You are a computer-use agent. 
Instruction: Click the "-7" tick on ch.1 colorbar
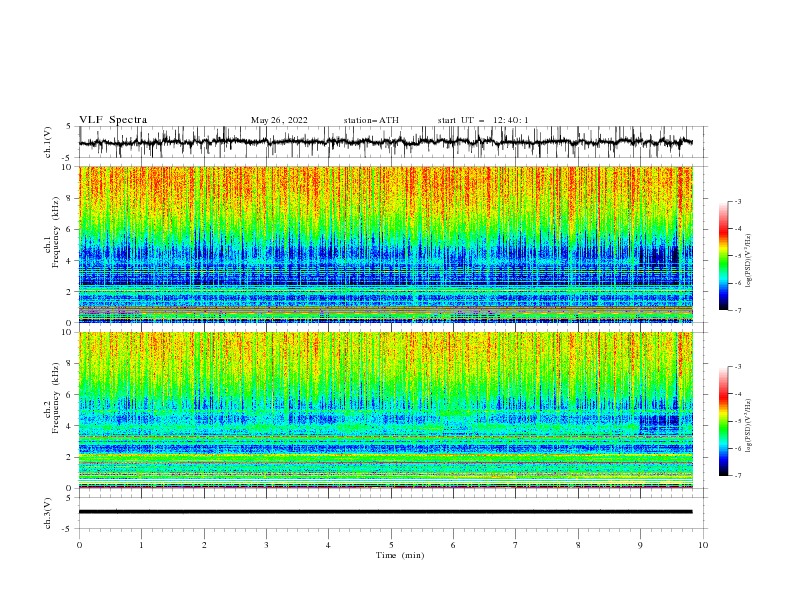pos(737,310)
